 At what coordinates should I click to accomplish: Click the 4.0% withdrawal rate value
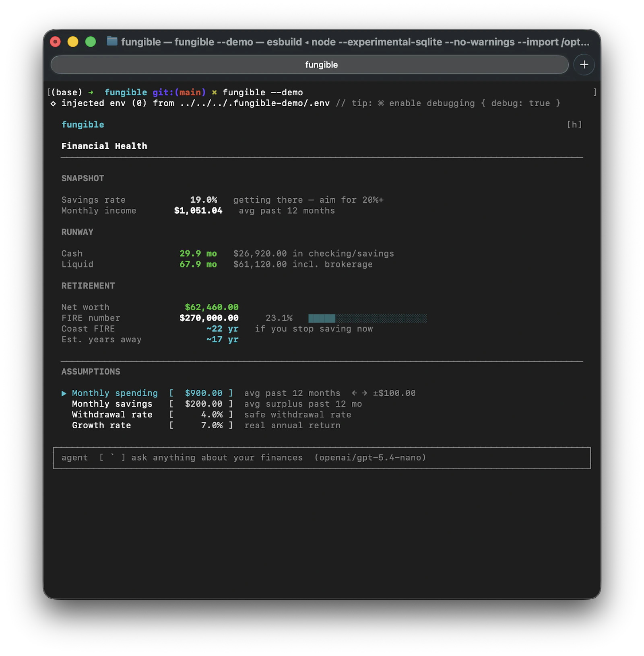(212, 415)
